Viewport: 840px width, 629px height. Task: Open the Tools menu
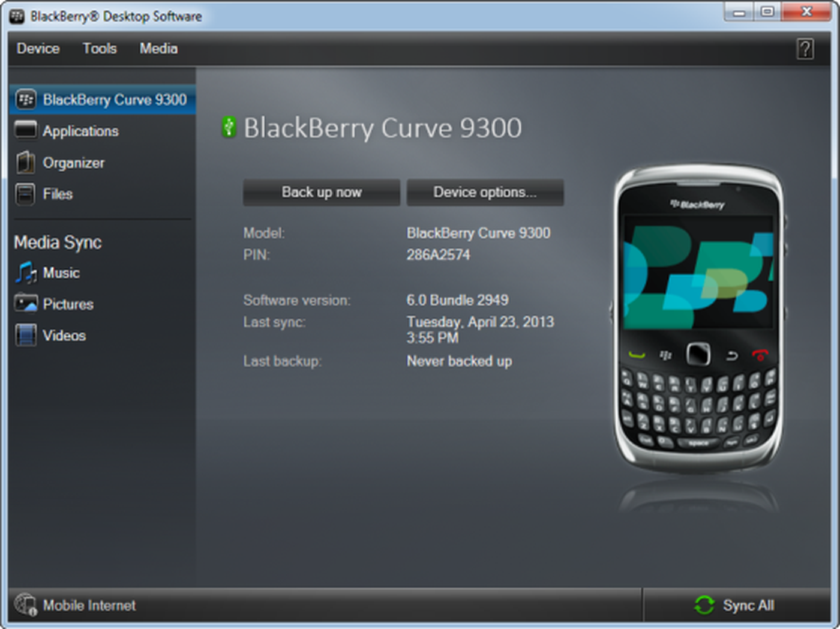100,49
